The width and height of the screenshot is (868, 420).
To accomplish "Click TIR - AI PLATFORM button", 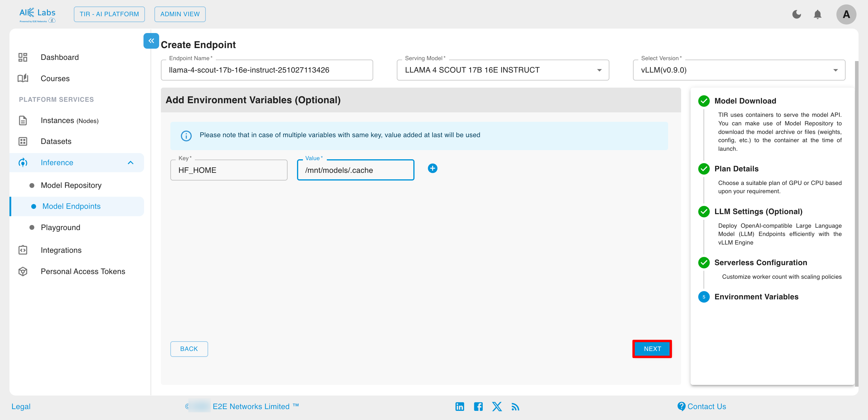I will pos(109,14).
